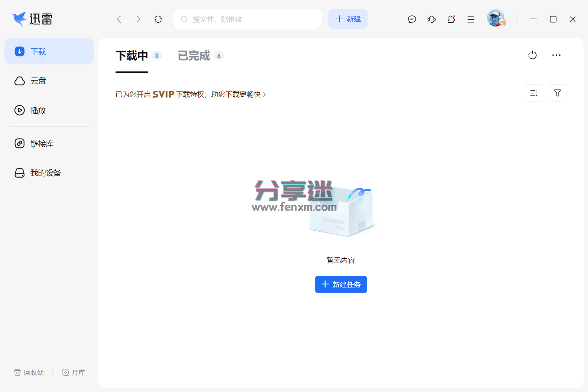Open the 云盘 cloud drive section

[x=49, y=81]
